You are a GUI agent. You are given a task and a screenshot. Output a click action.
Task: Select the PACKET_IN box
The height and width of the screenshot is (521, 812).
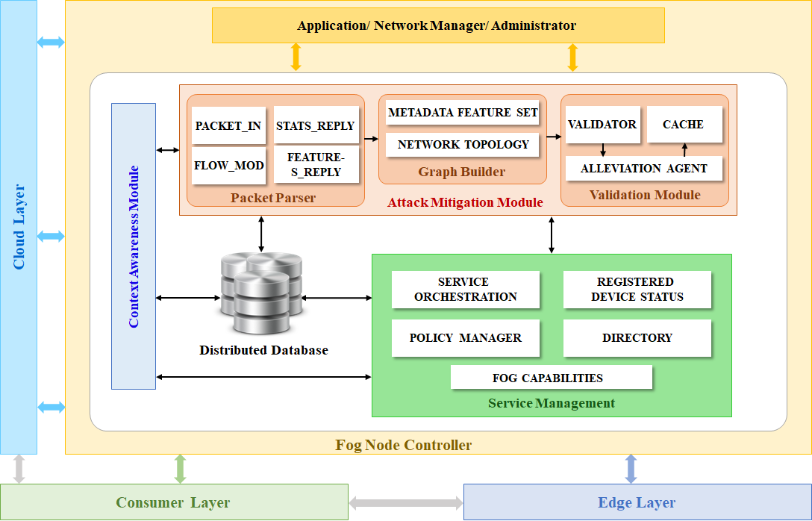point(228,125)
